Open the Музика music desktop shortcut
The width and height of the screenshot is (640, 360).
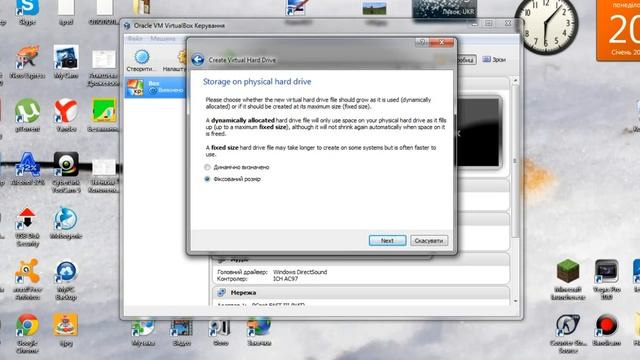point(143,333)
